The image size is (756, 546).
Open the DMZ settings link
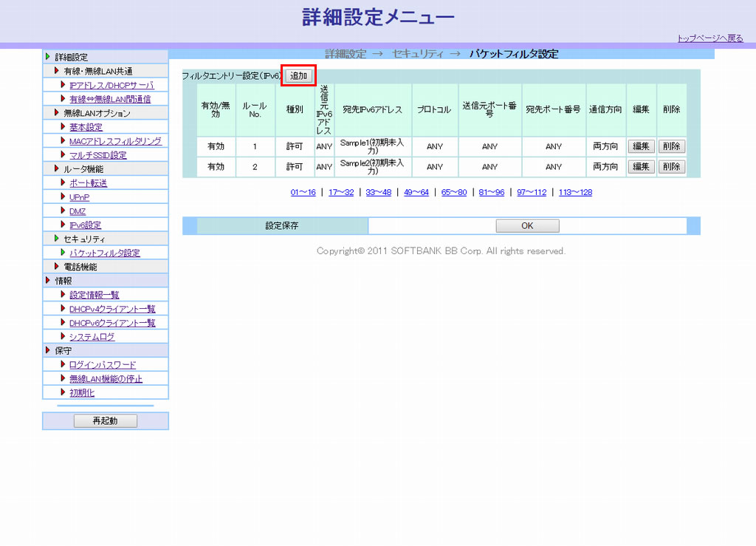tap(78, 211)
